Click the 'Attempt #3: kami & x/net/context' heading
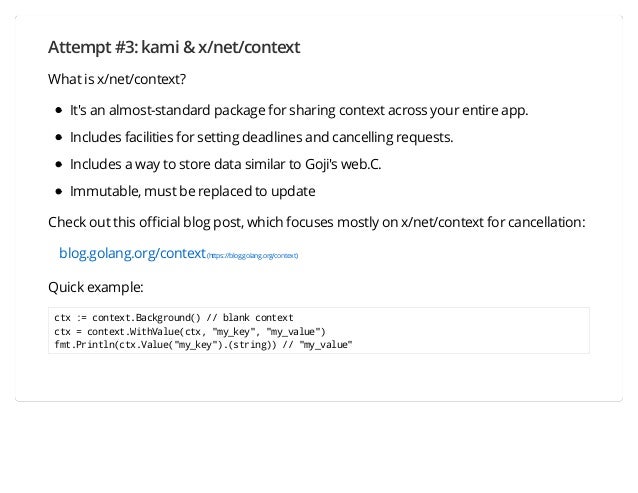 coord(174,47)
